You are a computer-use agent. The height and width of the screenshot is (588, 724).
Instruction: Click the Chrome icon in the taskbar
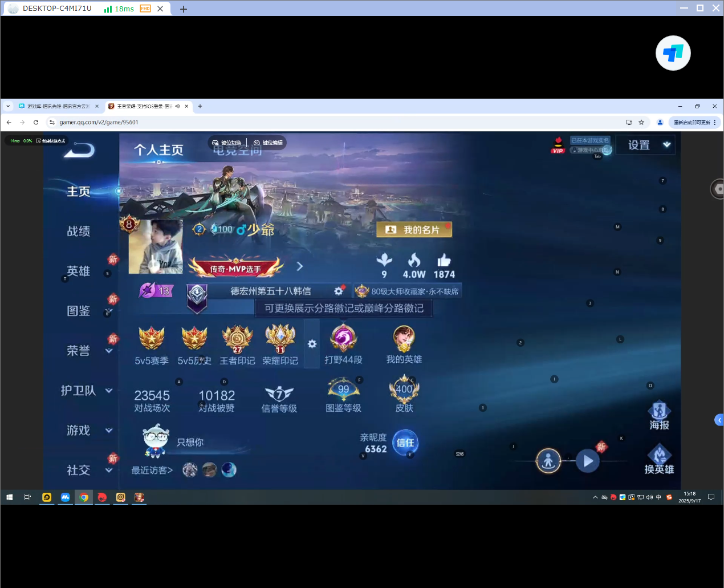click(84, 497)
